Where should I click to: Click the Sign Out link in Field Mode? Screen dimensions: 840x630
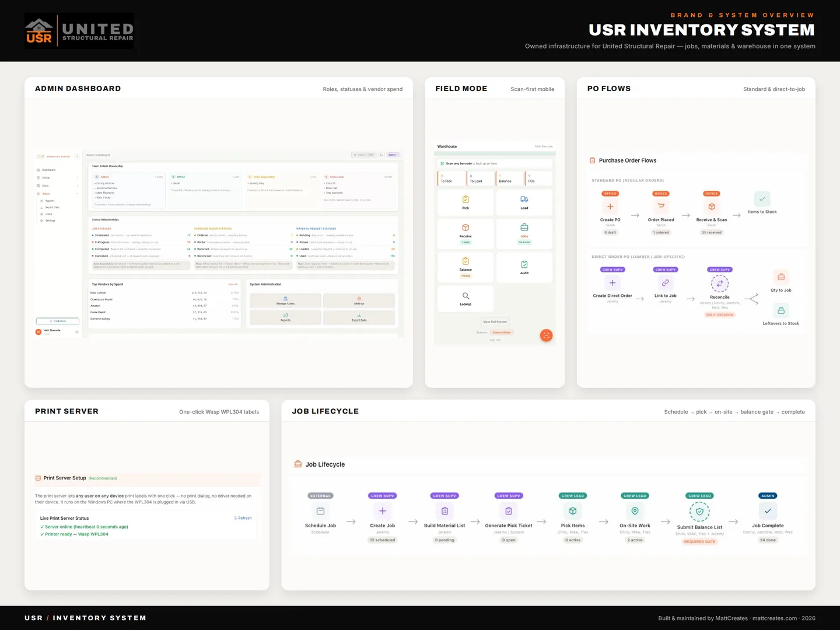495,340
